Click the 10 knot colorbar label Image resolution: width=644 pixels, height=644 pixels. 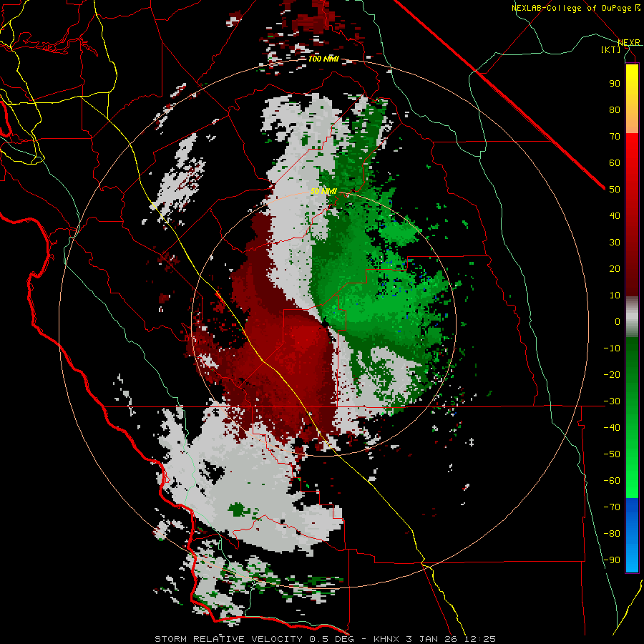615,296
